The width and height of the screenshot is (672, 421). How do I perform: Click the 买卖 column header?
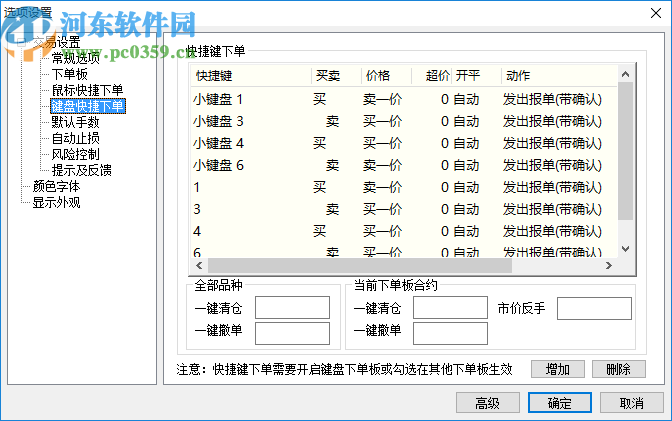coord(336,76)
